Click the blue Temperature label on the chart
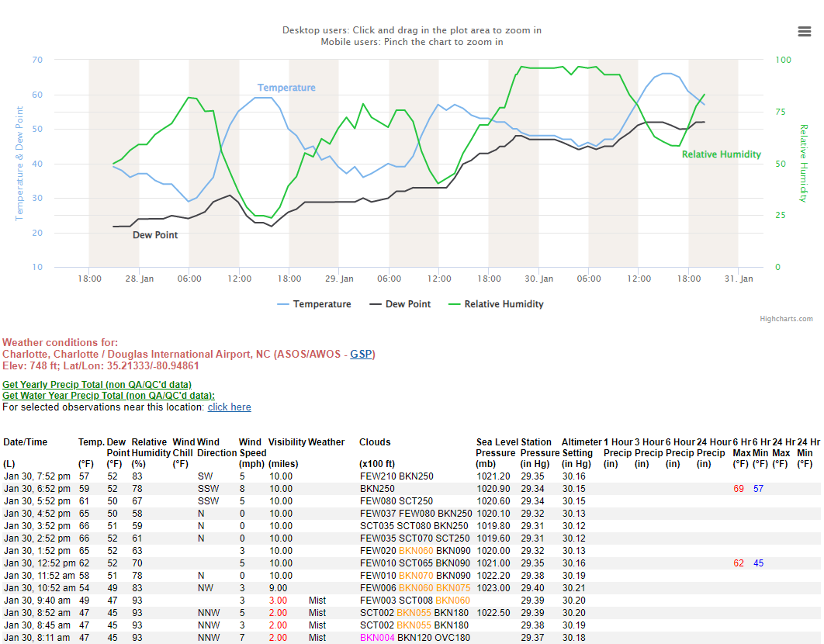The image size is (824, 644). (287, 88)
